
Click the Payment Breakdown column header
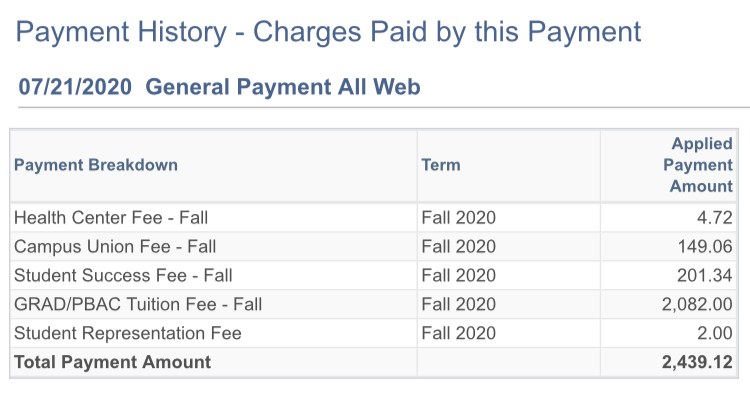tap(96, 165)
